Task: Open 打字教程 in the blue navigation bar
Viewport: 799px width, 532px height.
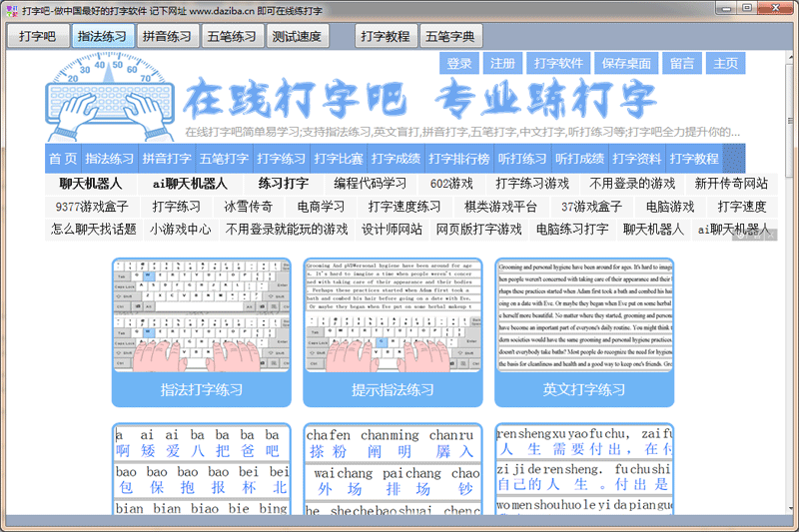Action: tap(694, 159)
